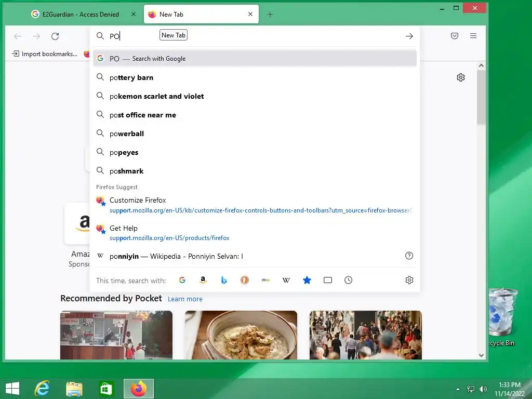532x399 pixels.
Task: Open the food bowl Pocket story thumbnail
Action: (241, 335)
